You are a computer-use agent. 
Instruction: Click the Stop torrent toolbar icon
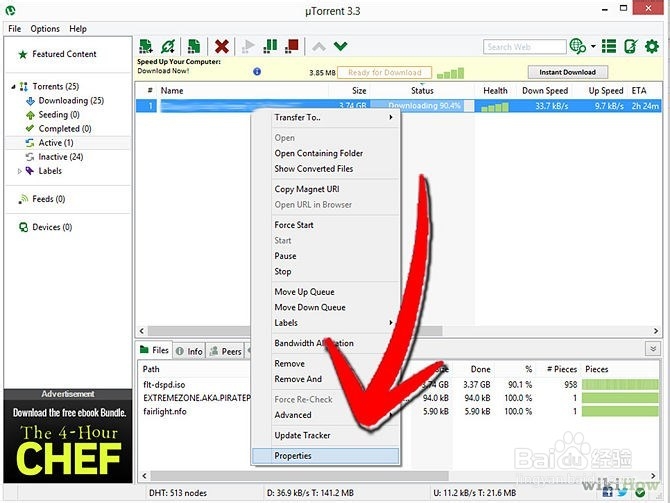(x=292, y=46)
